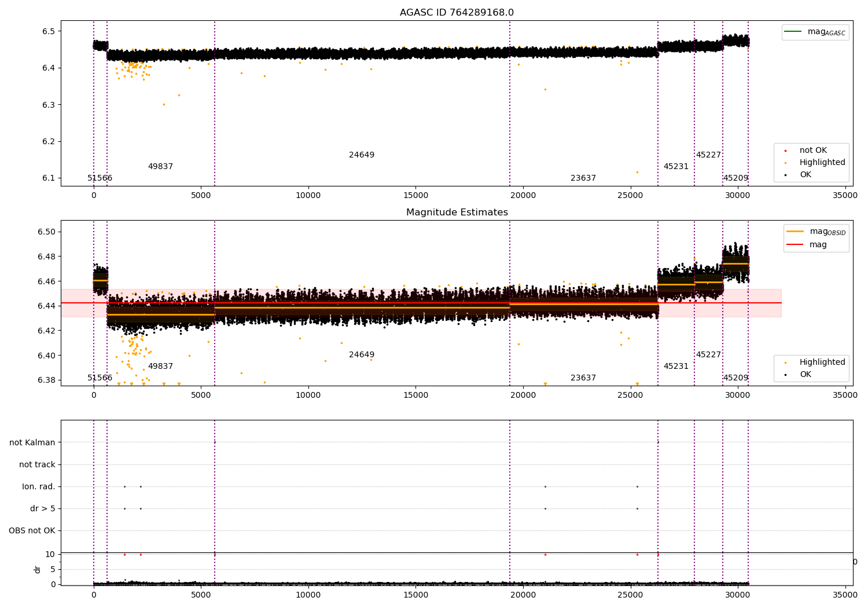Select 'OK' legend entry in Magnitude Estimates plot

(806, 375)
